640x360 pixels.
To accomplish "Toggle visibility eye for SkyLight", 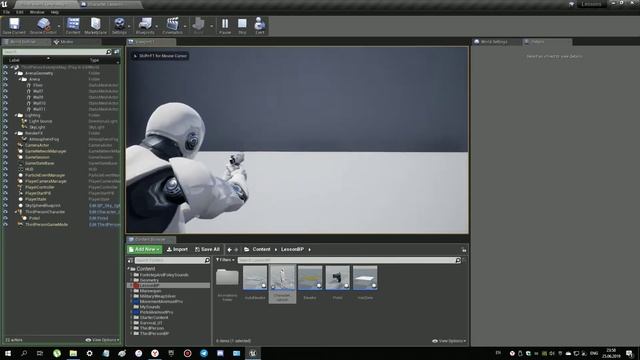I will coord(5,127).
